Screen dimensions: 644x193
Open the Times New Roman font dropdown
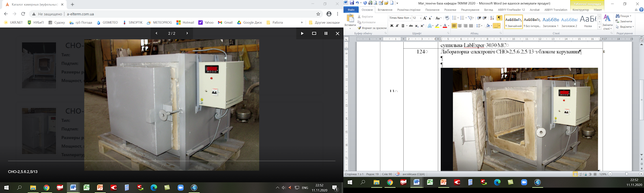point(410,18)
